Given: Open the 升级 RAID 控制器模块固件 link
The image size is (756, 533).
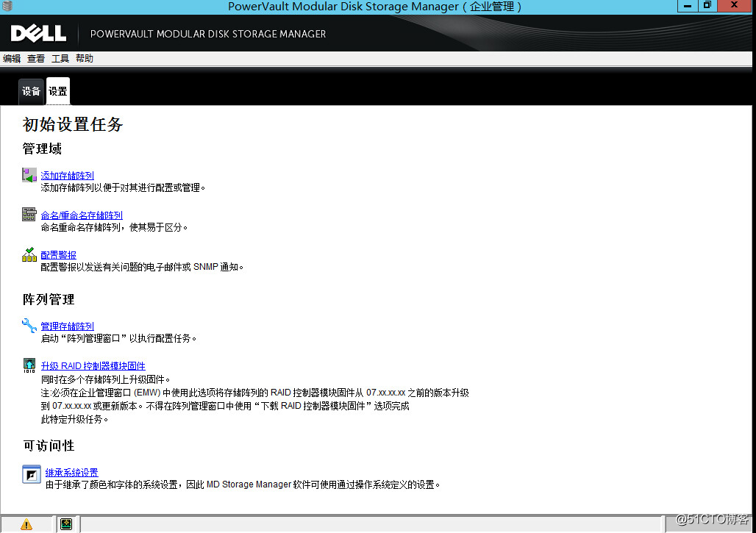Looking at the screenshot, I should pyautogui.click(x=93, y=366).
